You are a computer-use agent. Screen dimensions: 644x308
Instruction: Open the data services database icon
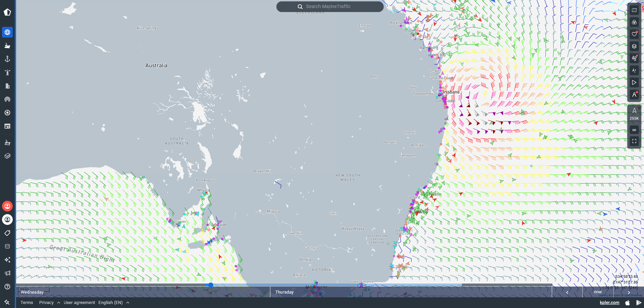[7, 246]
